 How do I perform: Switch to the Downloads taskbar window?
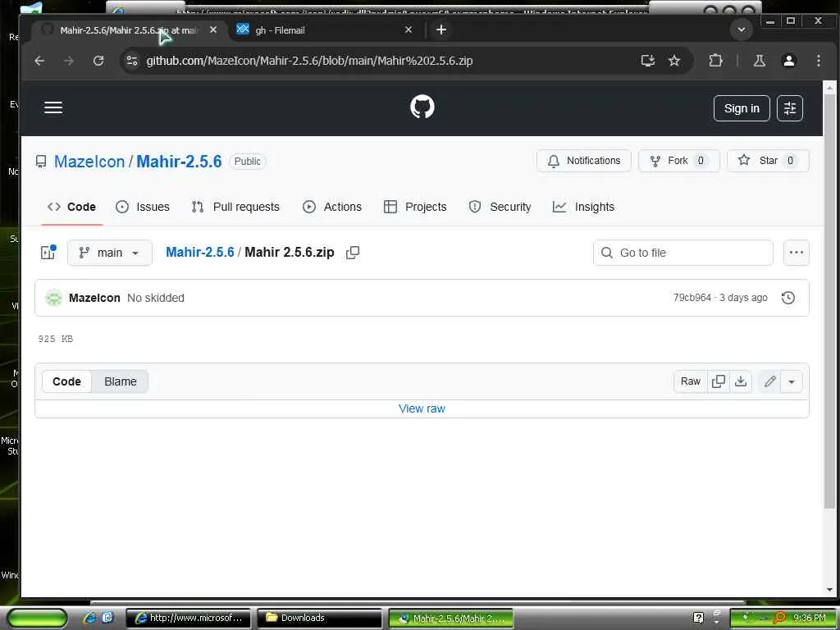[319, 619]
